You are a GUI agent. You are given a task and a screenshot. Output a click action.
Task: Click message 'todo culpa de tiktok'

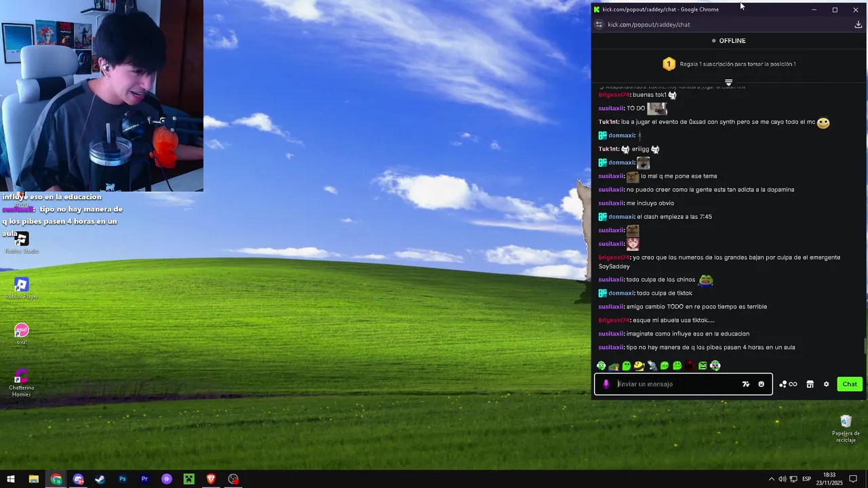tap(664, 293)
